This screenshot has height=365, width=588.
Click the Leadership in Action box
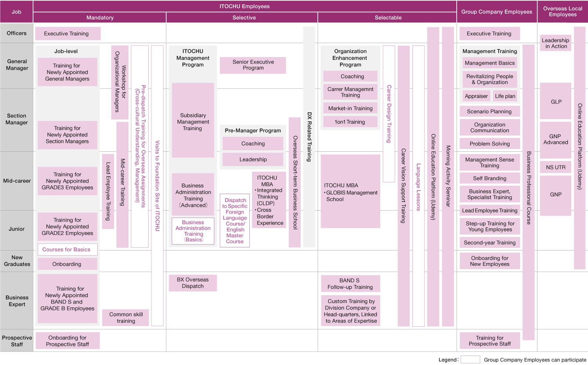coord(555,43)
